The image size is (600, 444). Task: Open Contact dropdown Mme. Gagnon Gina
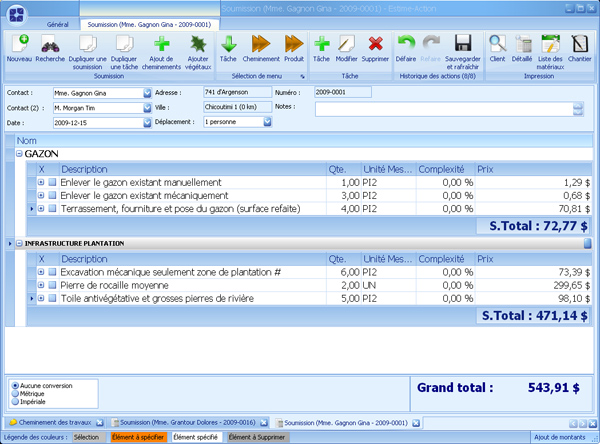tap(146, 93)
